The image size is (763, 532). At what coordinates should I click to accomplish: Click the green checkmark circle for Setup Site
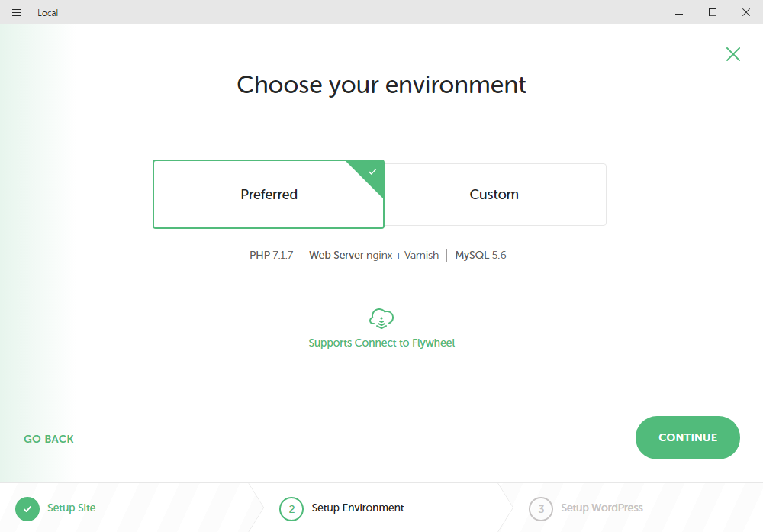pyautogui.click(x=27, y=508)
